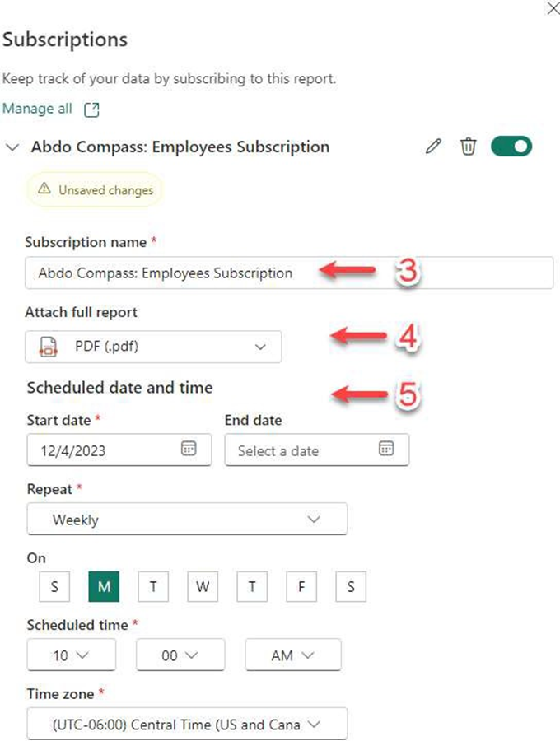The height and width of the screenshot is (741, 560).
Task: Turn off the Employees Subscription toggle
Action: (511, 147)
